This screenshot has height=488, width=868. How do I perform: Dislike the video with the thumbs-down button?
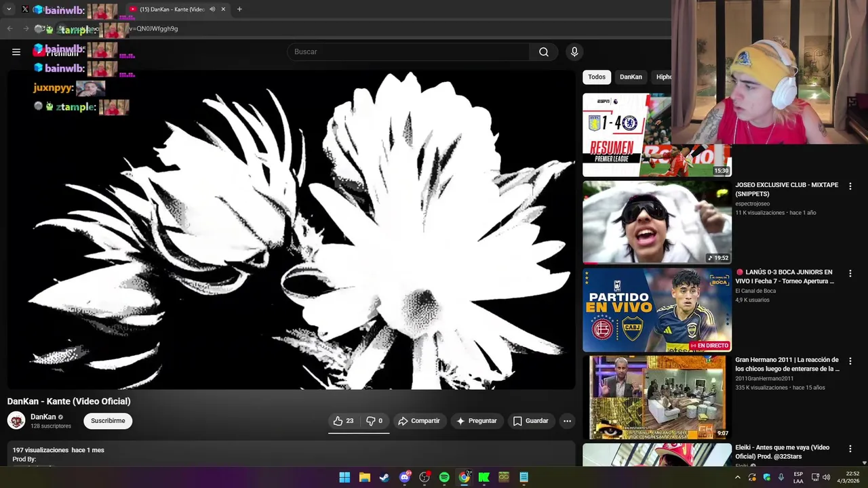coord(374,421)
